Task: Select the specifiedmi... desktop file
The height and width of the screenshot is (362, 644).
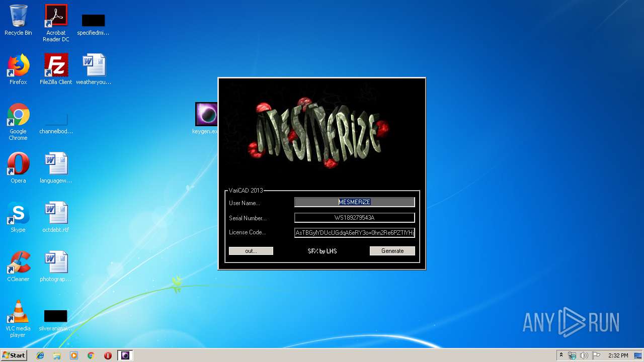Action: (x=93, y=24)
